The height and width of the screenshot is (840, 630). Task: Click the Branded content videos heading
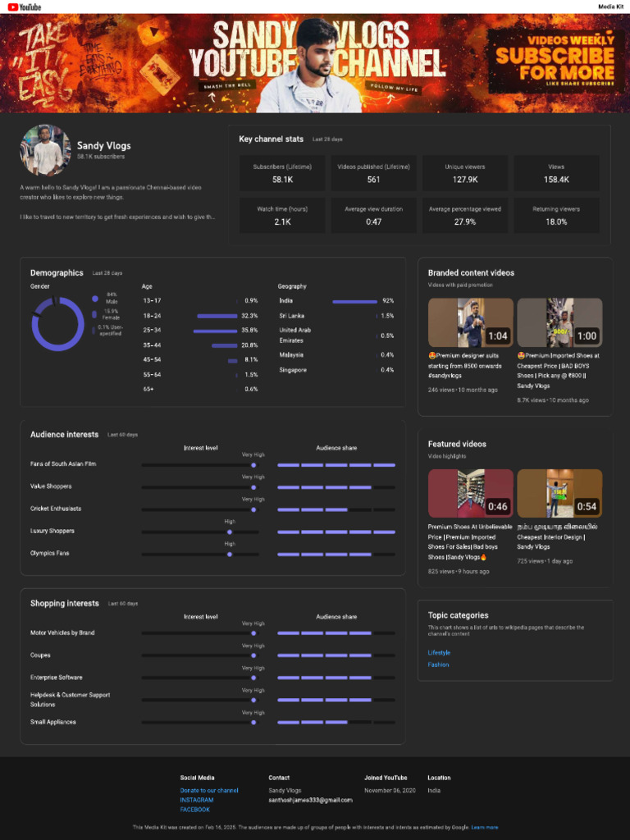tap(471, 272)
